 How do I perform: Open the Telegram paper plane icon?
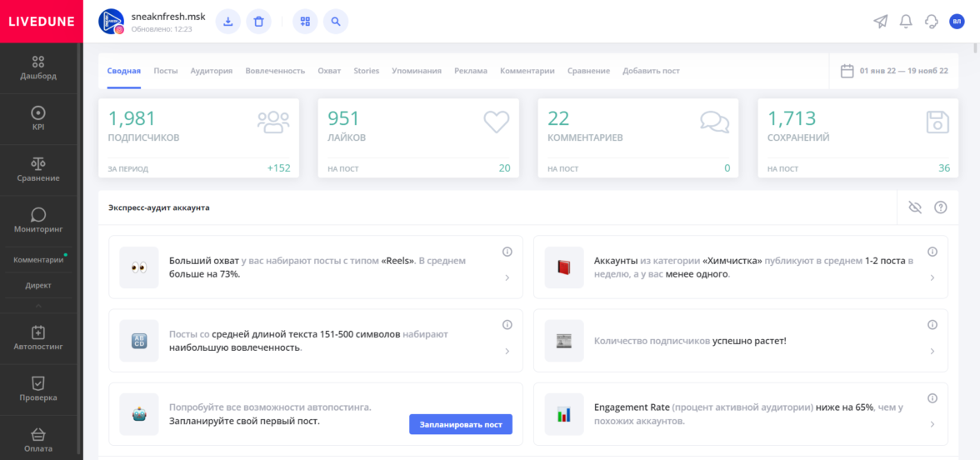880,22
